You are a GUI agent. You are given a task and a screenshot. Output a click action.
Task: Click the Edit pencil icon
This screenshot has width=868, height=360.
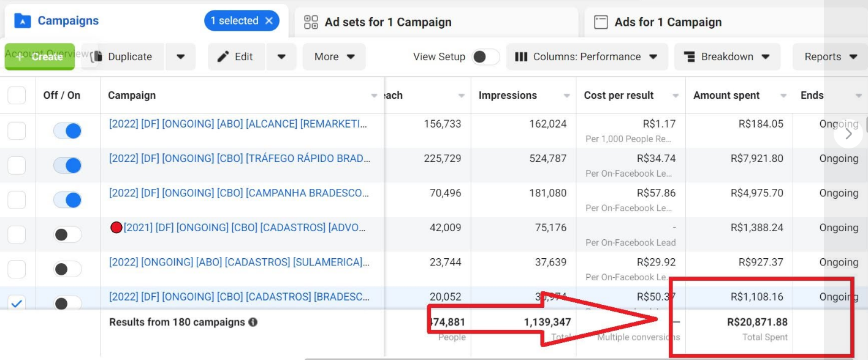223,56
